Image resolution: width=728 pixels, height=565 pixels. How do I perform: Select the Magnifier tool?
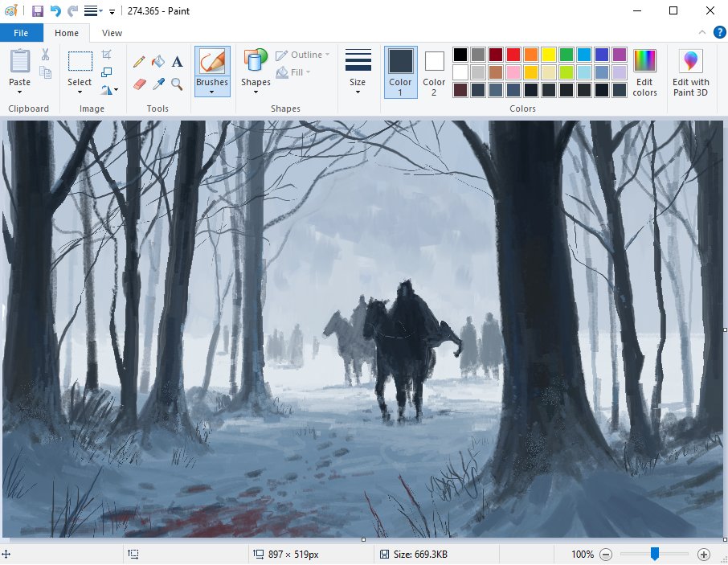(177, 84)
